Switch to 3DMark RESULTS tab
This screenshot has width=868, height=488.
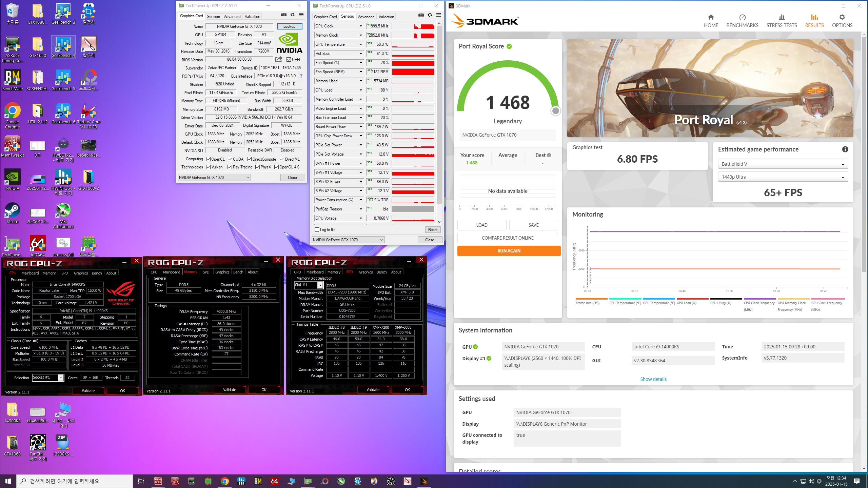814,21
